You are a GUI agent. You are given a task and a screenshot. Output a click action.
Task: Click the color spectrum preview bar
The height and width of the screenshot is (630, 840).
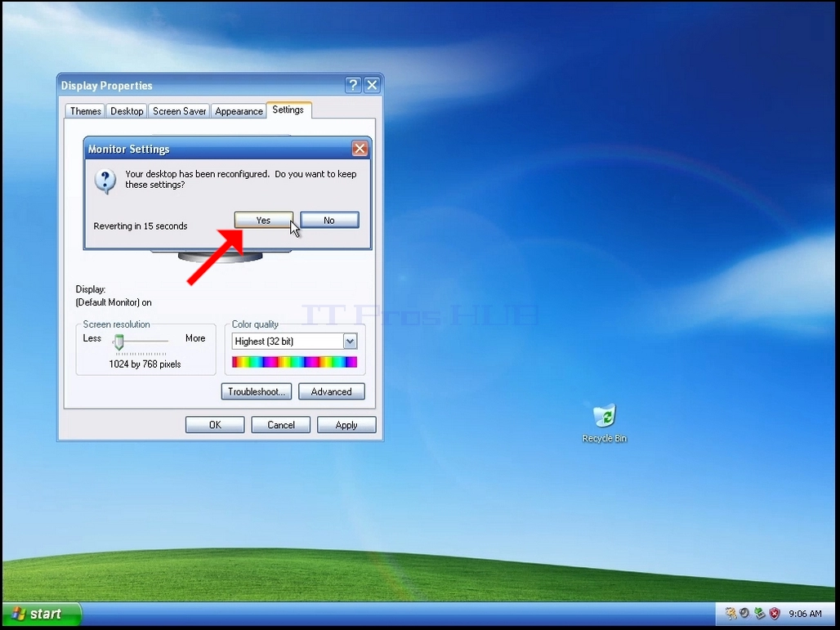click(295, 362)
